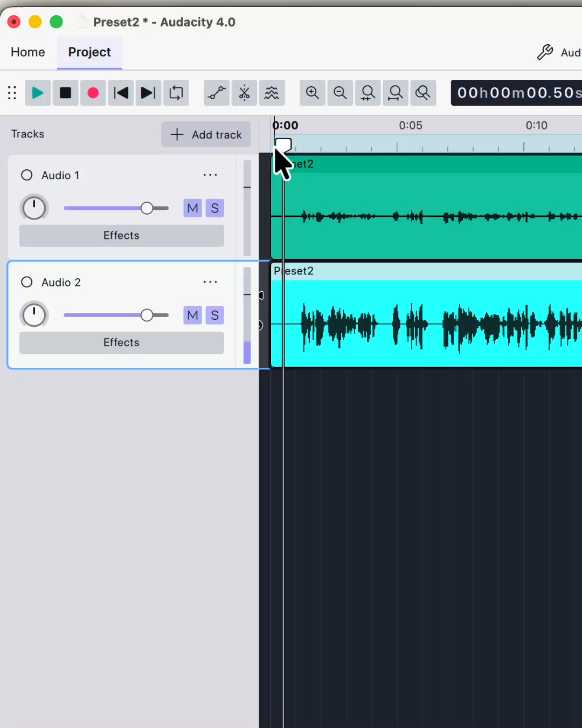Click the Audio 2 pan knob

(x=34, y=315)
